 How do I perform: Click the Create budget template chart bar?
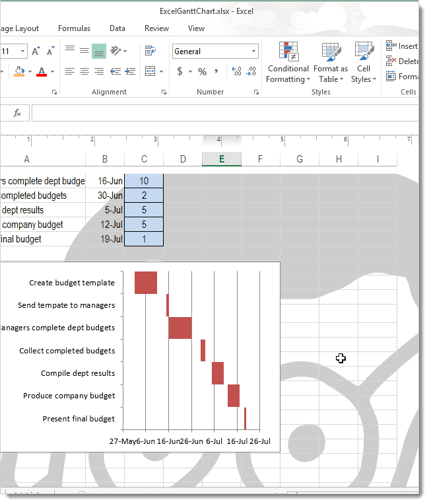[x=146, y=283]
